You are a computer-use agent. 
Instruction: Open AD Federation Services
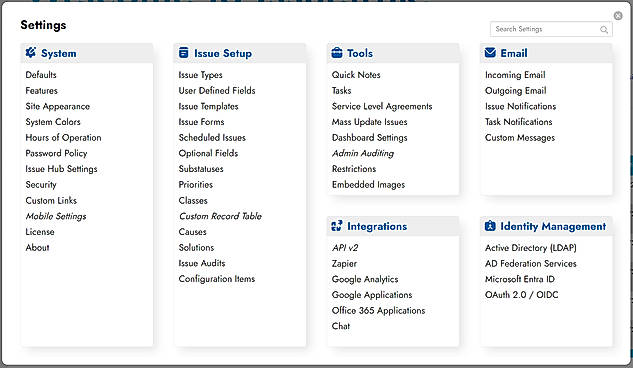tap(531, 263)
